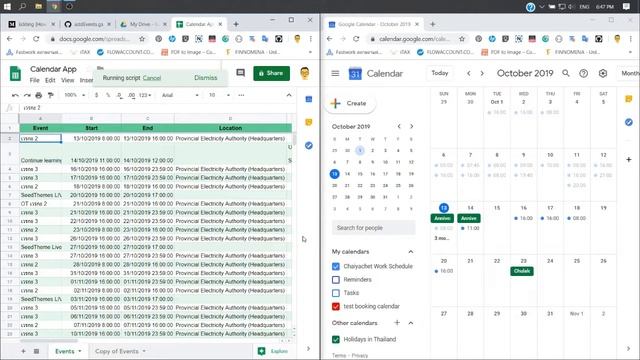Select the paint format icon in Sheets
Image resolution: width=640 pixels, height=360 pixels.
tap(51, 95)
